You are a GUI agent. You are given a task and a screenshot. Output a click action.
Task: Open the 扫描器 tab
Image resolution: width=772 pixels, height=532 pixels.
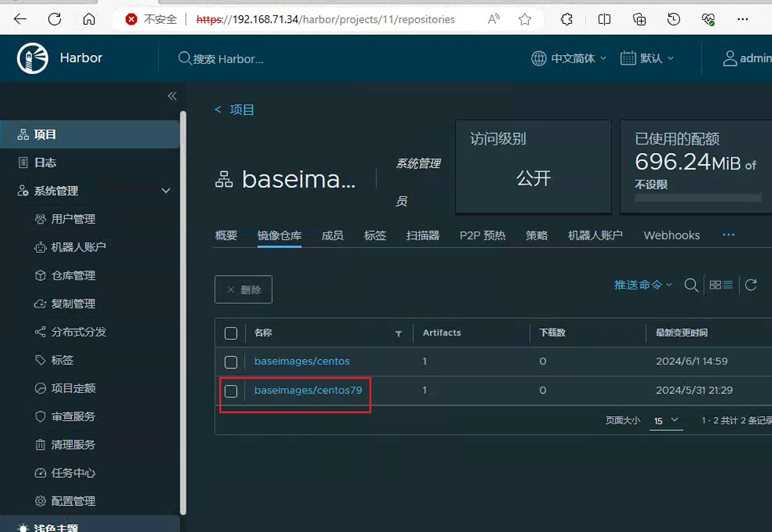[x=423, y=236]
